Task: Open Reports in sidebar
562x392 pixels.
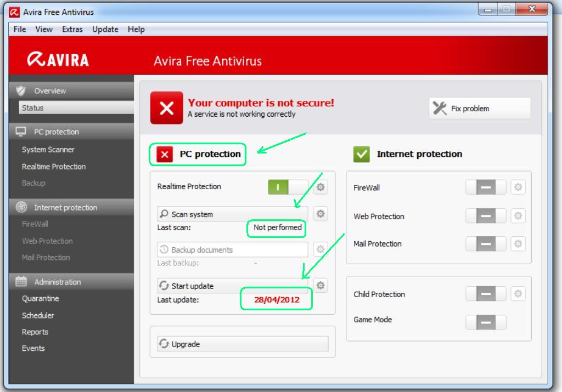Action: click(x=35, y=332)
